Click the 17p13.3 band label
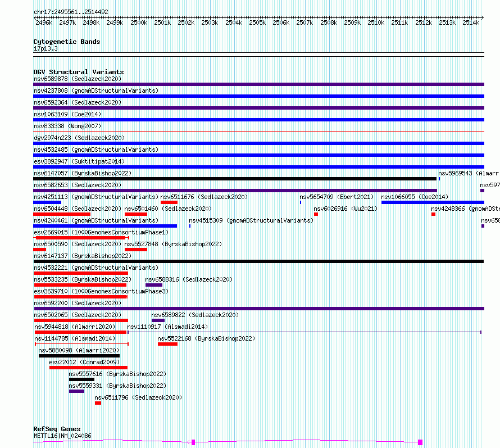The image size is (500, 448). click(46, 48)
